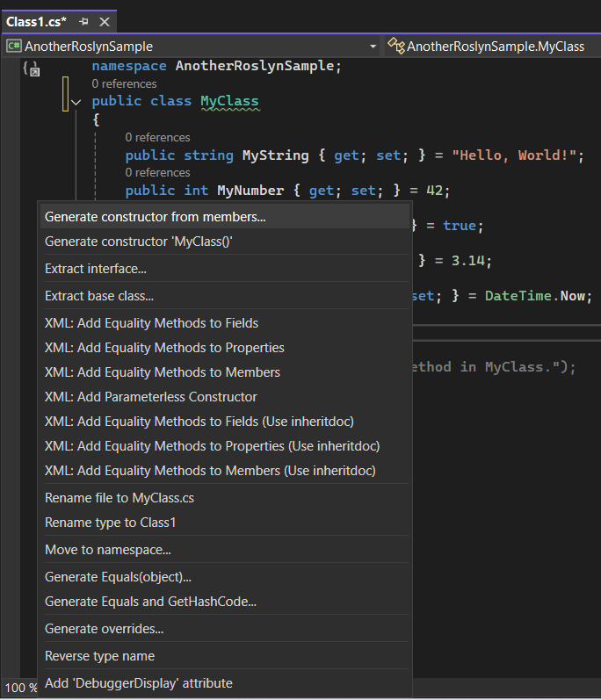Click the MyNumber property name

click(250, 191)
